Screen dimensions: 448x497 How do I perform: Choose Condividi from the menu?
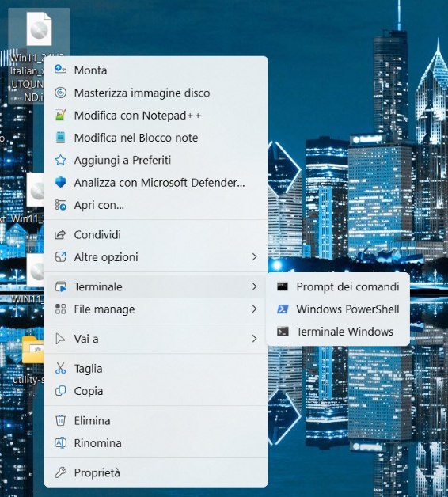[156, 234]
